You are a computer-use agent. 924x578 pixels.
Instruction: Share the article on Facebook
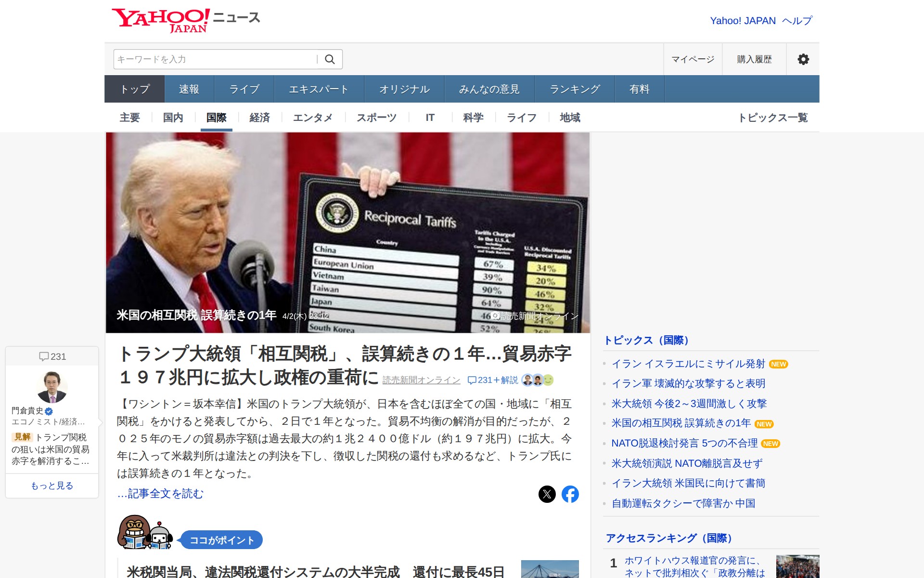570,494
